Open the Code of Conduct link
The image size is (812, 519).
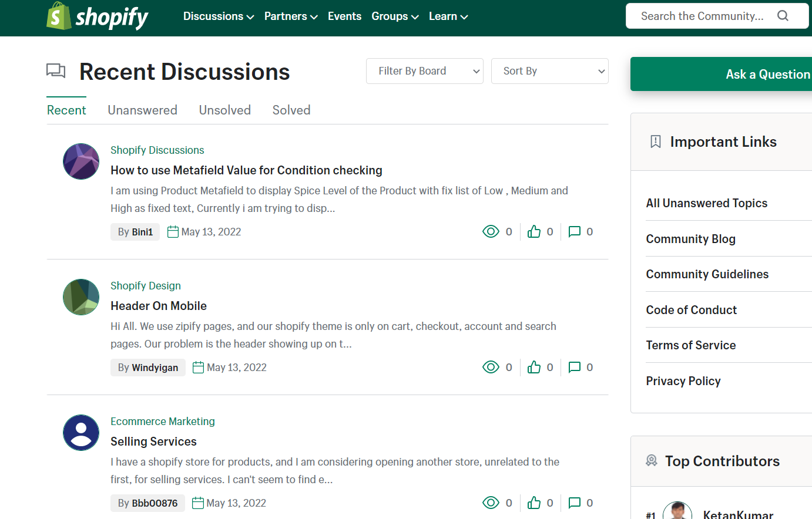click(692, 310)
